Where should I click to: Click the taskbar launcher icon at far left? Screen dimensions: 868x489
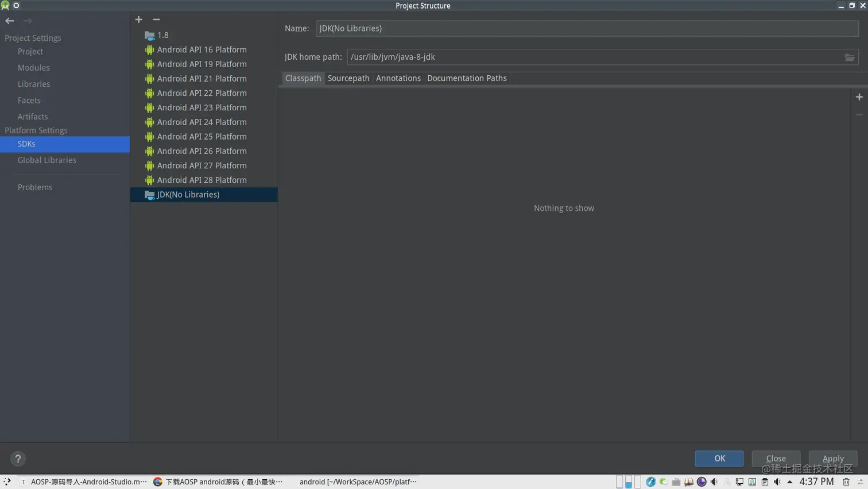pos(7,482)
